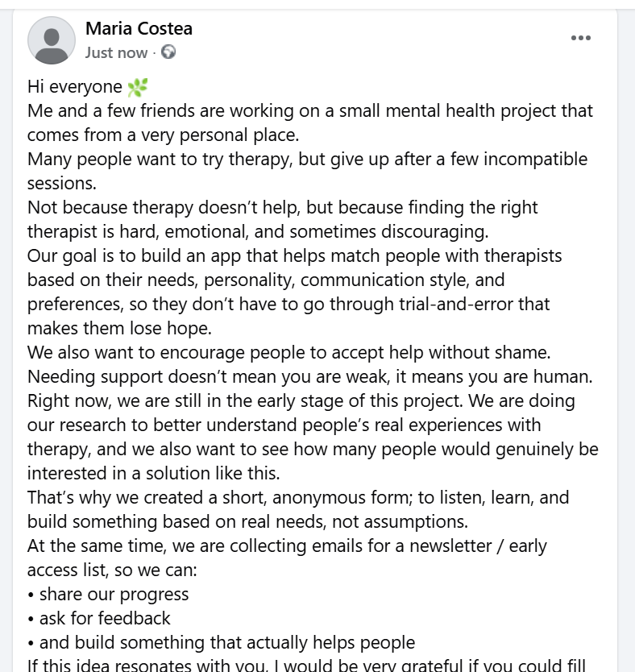This screenshot has width=635, height=672.
Task: Click the line "Needing support doesn't mean you are weak"
Action: [x=309, y=377]
